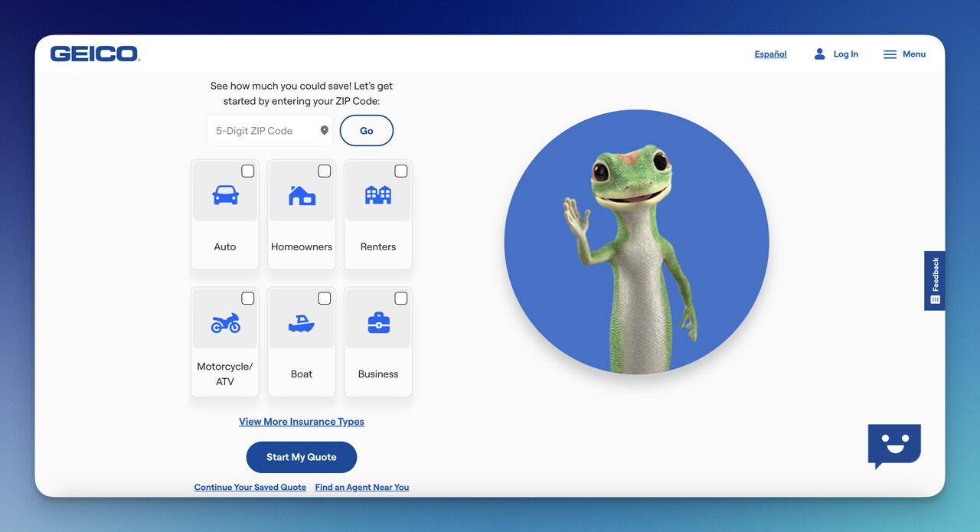
Task: Click Find an Agent Near You link
Action: 362,487
